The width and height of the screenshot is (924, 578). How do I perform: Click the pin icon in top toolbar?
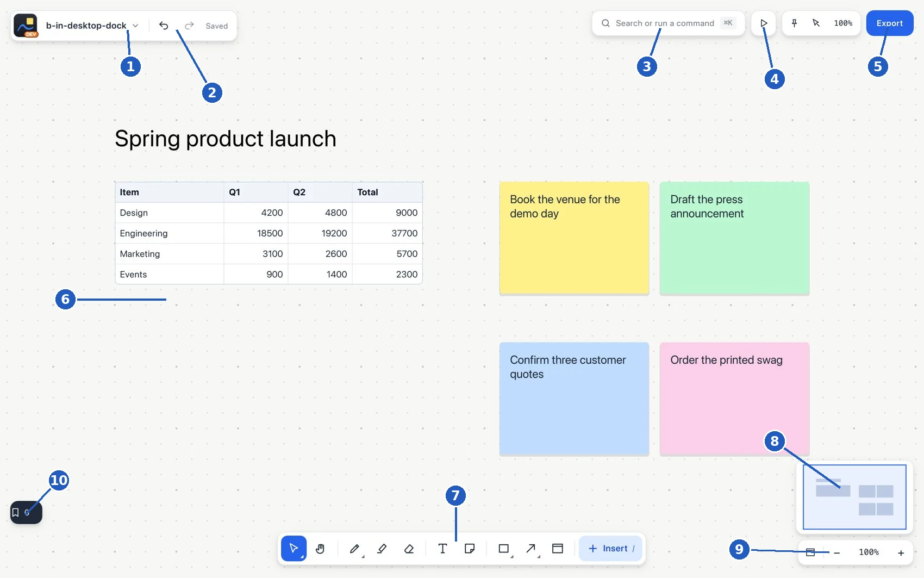[x=794, y=23]
